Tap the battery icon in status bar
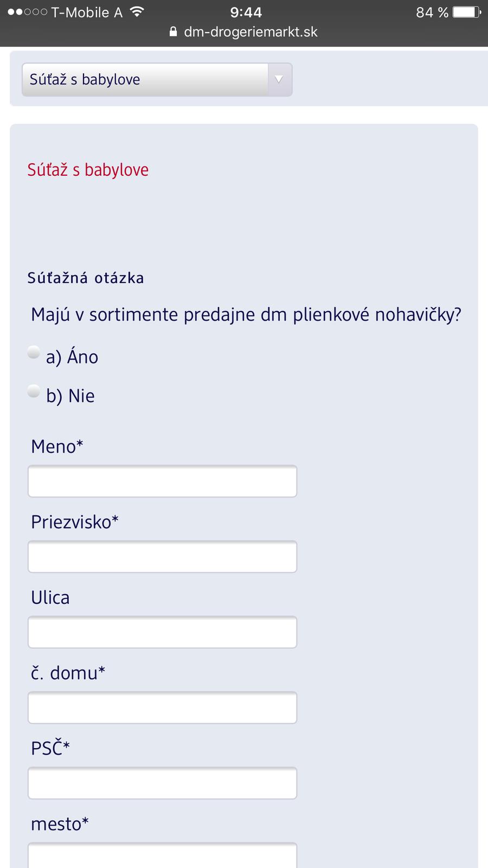Image resolution: width=488 pixels, height=868 pixels. pyautogui.click(x=466, y=12)
